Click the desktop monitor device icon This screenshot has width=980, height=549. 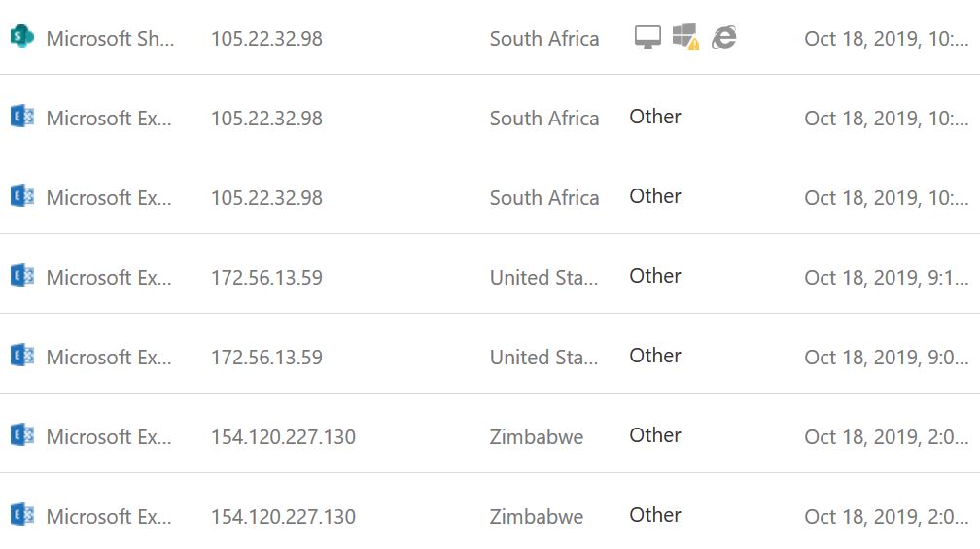click(647, 37)
